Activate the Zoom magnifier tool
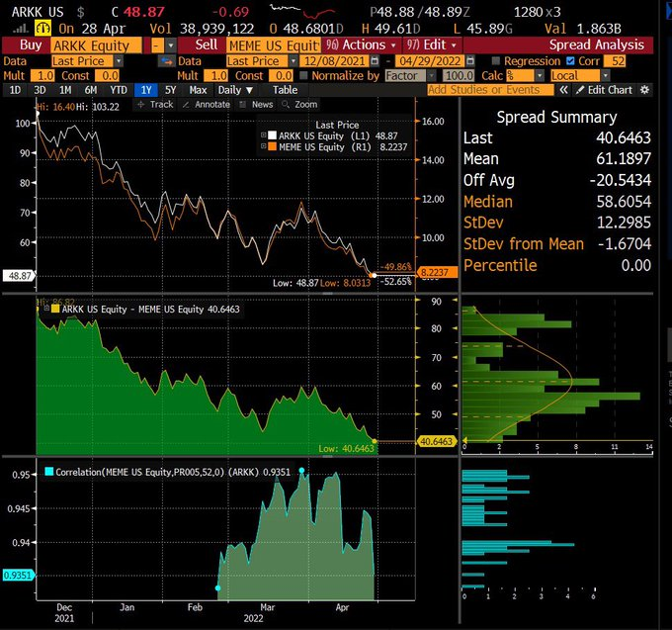This screenshot has width=672, height=630. tap(299, 104)
